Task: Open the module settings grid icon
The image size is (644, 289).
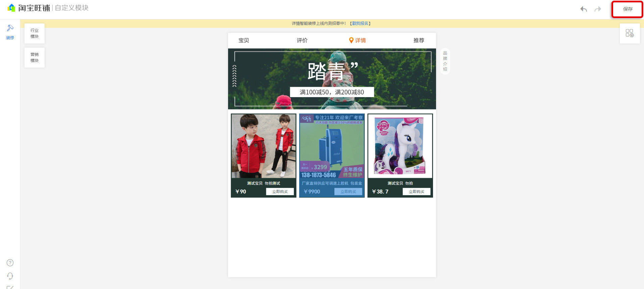Action: click(x=630, y=33)
